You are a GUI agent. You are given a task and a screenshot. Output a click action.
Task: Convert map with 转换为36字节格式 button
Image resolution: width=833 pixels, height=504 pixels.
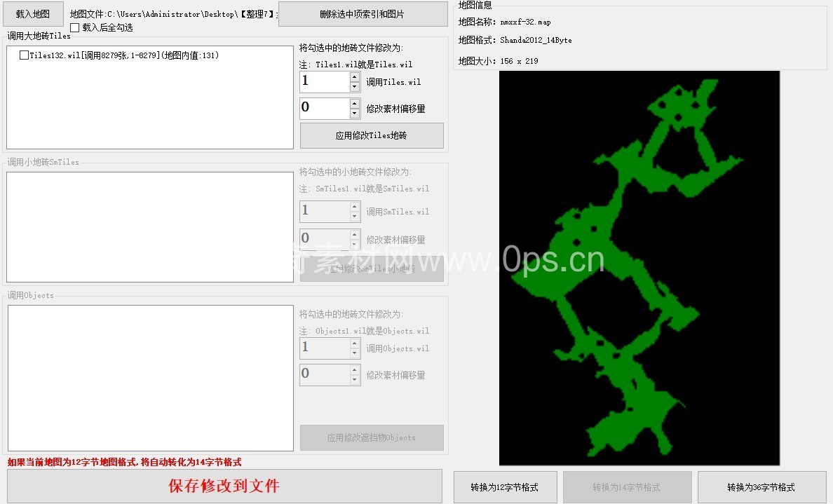click(761, 487)
